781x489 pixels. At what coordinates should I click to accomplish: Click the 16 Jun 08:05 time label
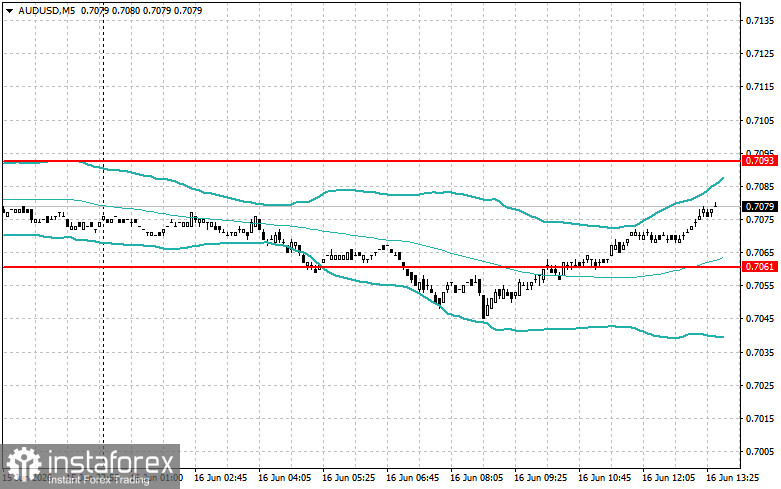coord(477,478)
